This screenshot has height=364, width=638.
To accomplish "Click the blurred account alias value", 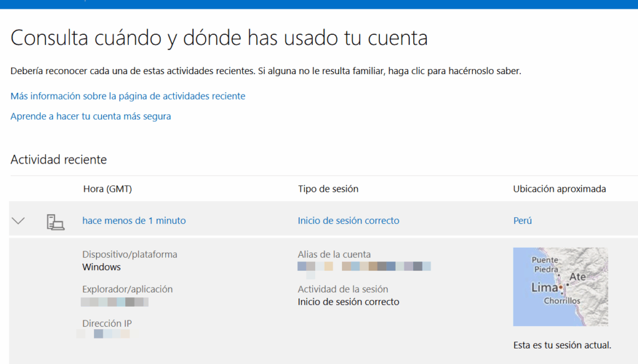I will point(364,267).
